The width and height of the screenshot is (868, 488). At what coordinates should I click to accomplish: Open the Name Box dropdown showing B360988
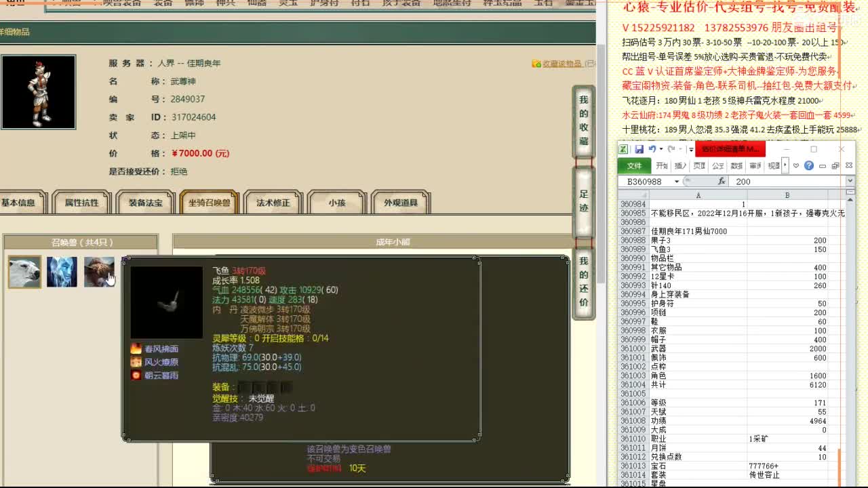(677, 181)
